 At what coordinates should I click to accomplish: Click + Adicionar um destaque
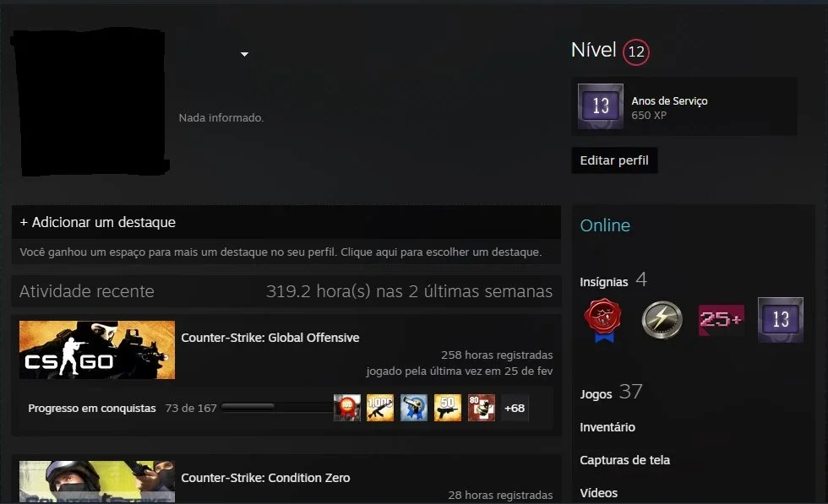98,222
